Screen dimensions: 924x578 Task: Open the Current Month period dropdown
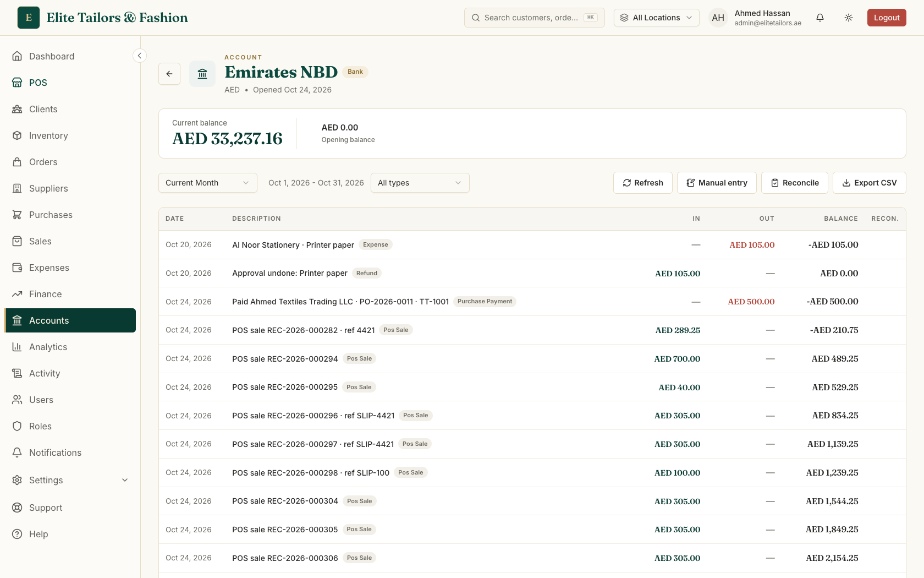tap(208, 183)
